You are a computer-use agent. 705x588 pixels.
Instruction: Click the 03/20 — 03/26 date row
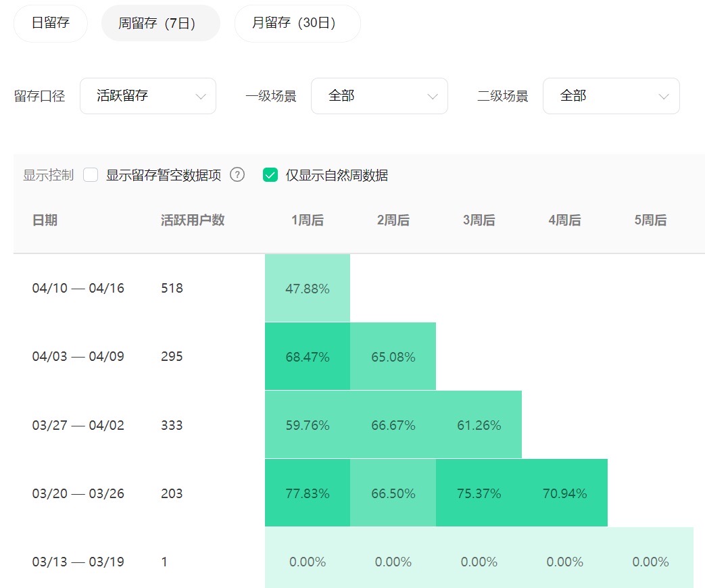click(x=78, y=493)
